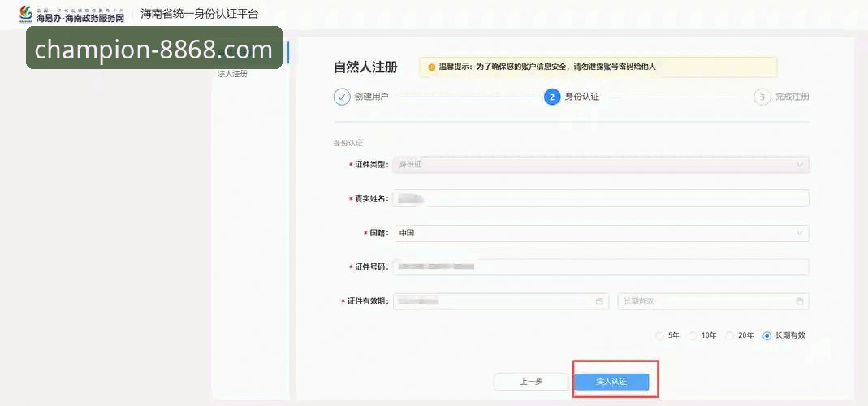The width and height of the screenshot is (868, 406).
Task: Click the 真实姓名 input field
Action: point(601,198)
